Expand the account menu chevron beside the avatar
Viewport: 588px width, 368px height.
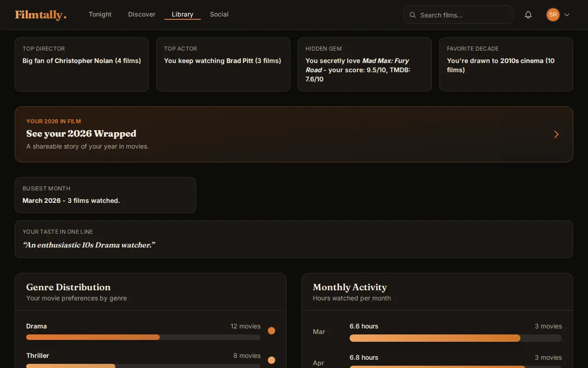point(567,15)
